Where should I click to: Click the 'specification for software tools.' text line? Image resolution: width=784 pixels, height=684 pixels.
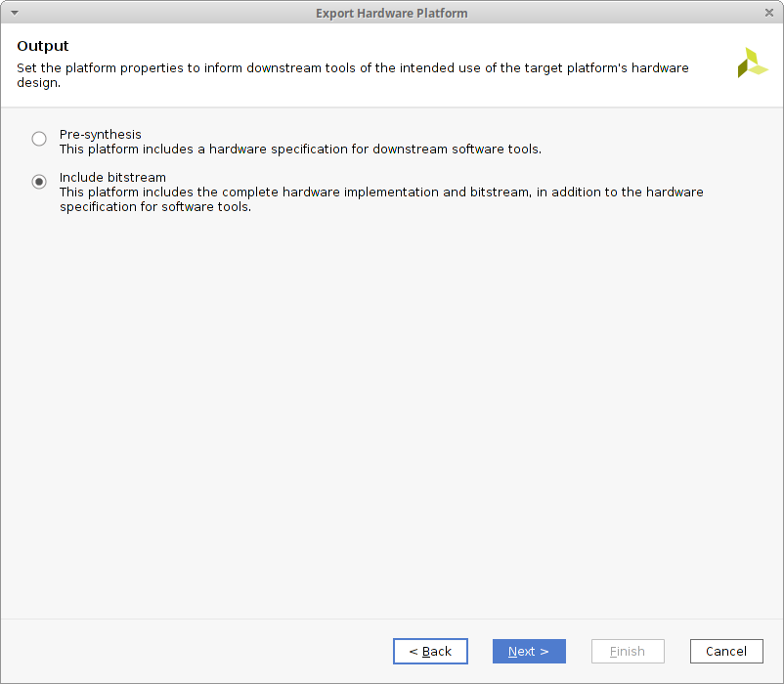[155, 207]
